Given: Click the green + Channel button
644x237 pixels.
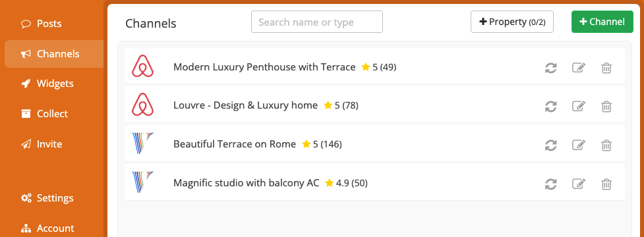Looking at the screenshot, I should (602, 22).
